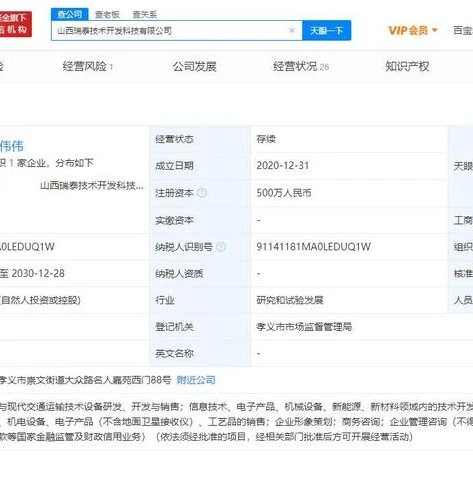The height and width of the screenshot is (477, 473).
Task: Open legal representative 伟伟 profile link
Action: (12, 146)
